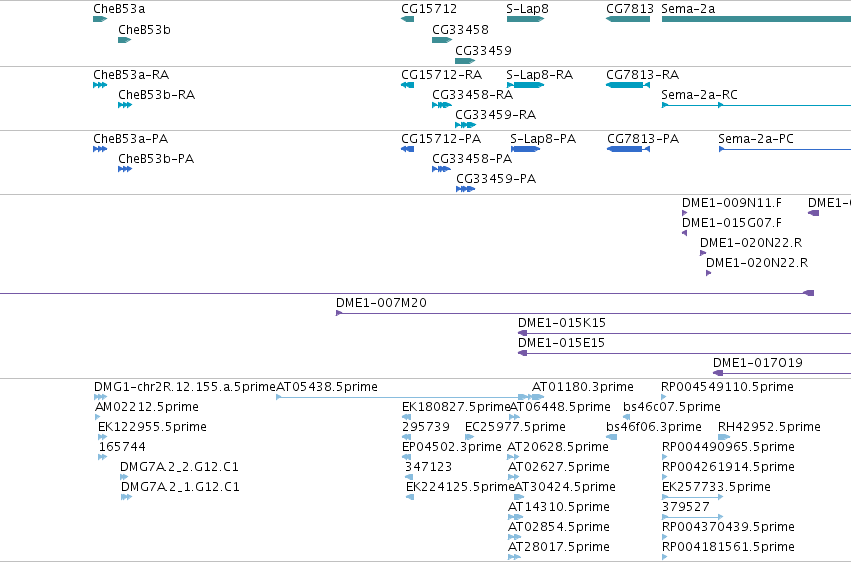
Task: Select the CheB53b gene label
Action: tap(144, 30)
